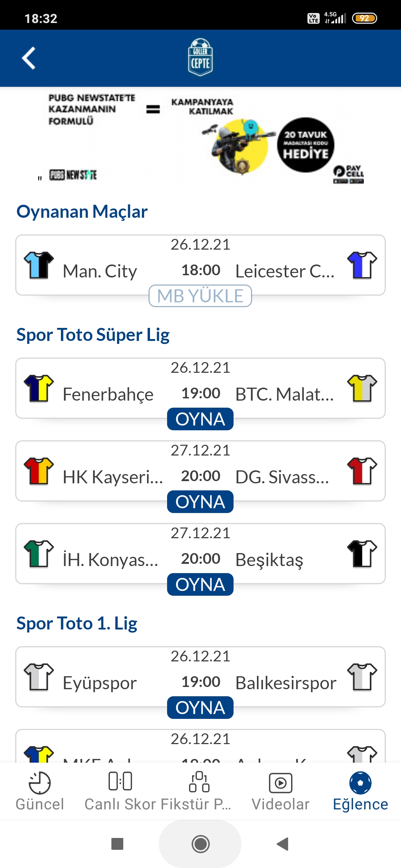Tap the back arrow in header
Screen dimensions: 401x868
[x=29, y=58]
